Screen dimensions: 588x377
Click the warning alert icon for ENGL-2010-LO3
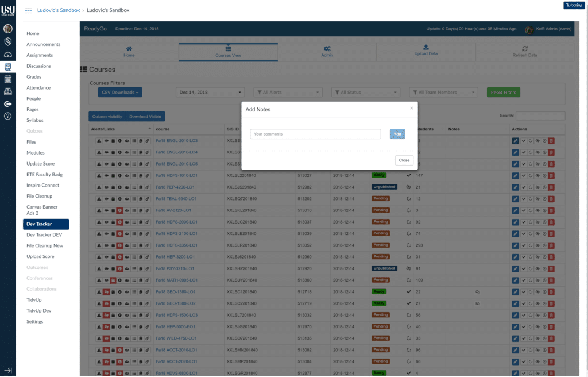99,140
